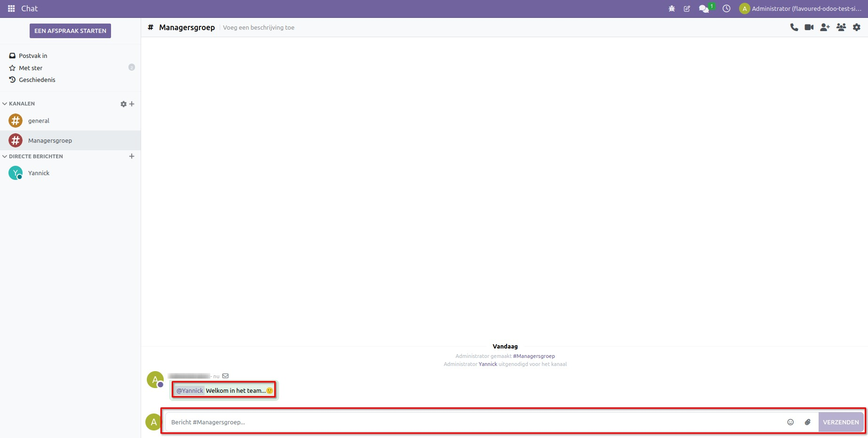Show the channel member list
Image resolution: width=868 pixels, height=438 pixels.
pyautogui.click(x=841, y=27)
